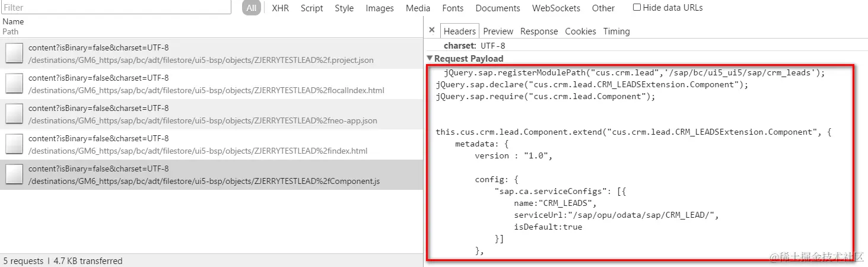This screenshot has width=868, height=267.
Task: Switch to the Preview tab
Action: click(x=498, y=31)
